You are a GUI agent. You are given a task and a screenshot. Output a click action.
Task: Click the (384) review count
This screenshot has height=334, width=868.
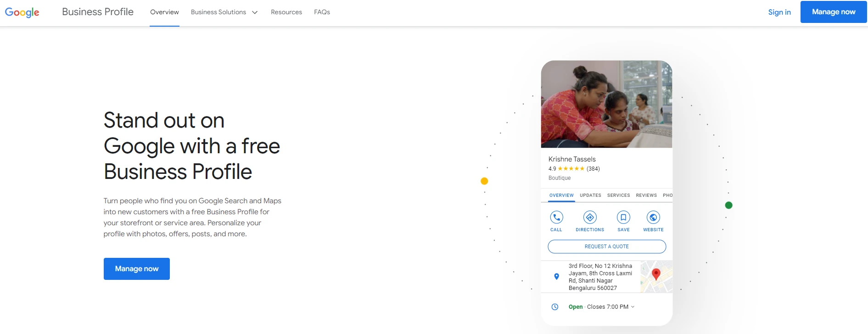tap(593, 169)
